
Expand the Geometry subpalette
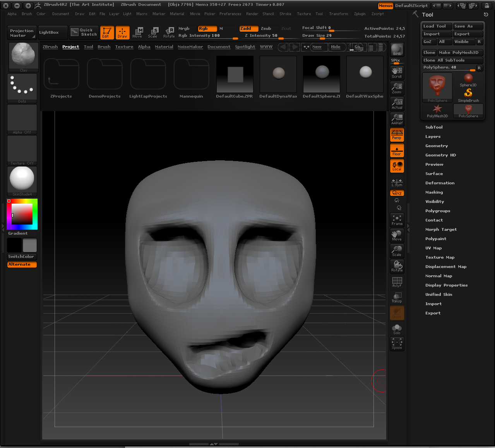(437, 146)
